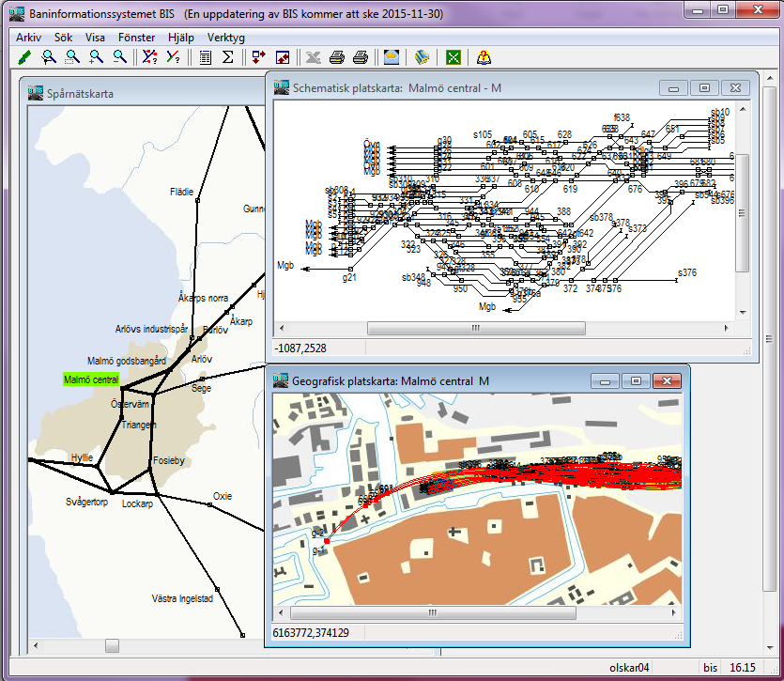
Task: Open the Verktyg menu
Action: (x=226, y=38)
